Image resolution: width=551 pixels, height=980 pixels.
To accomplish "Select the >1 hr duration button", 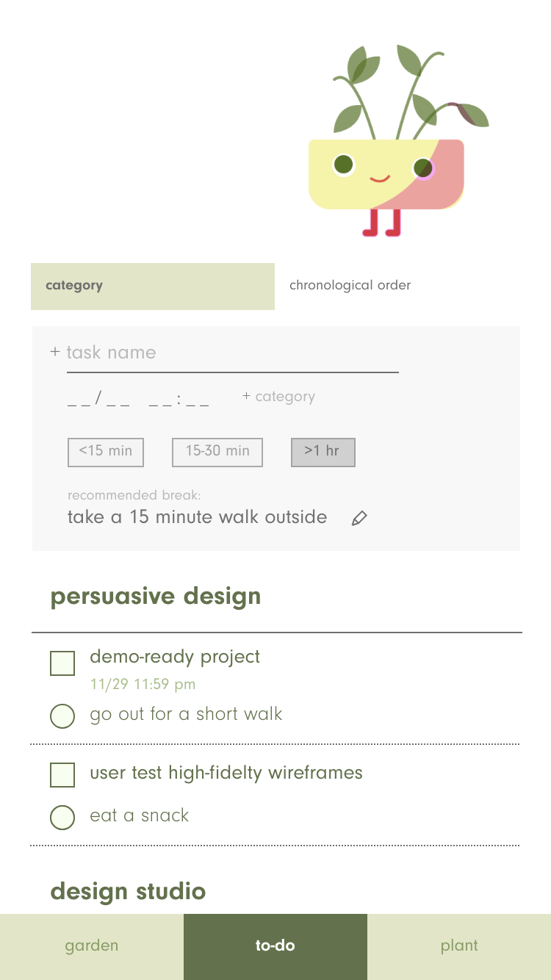I will [323, 452].
